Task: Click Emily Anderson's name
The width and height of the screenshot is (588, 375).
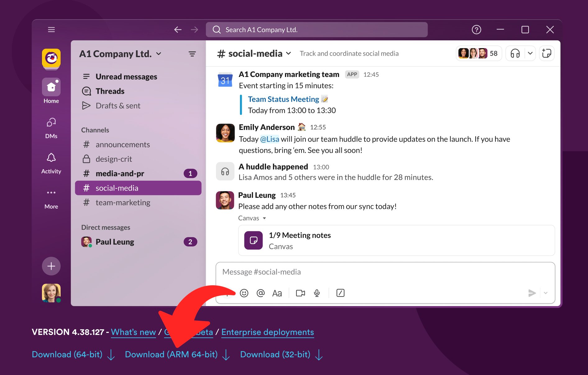Action: click(267, 127)
